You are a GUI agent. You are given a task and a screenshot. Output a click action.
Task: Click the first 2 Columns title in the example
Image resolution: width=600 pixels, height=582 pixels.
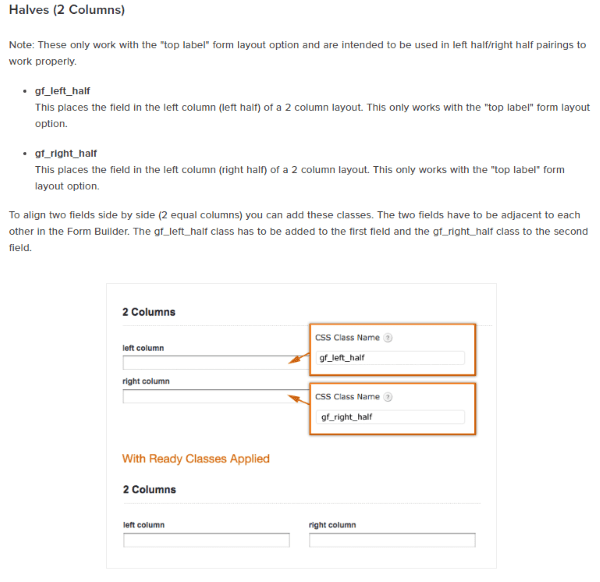(148, 312)
